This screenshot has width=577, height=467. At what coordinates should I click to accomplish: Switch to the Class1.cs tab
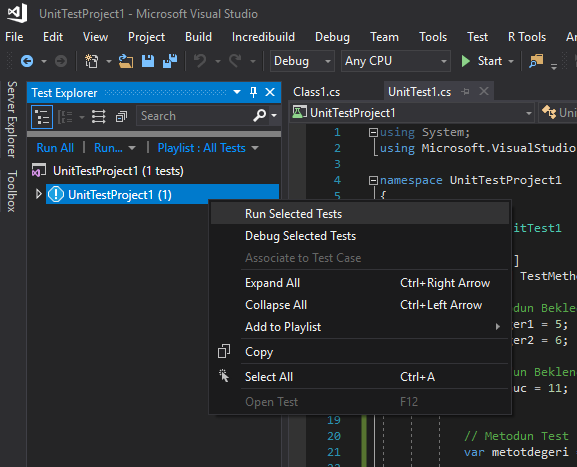[317, 92]
